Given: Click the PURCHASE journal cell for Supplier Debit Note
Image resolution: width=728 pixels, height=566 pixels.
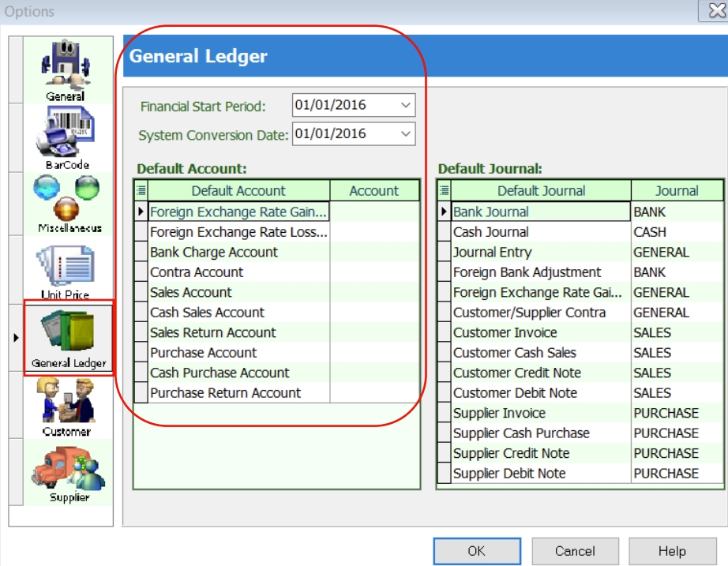Looking at the screenshot, I should pos(676,474).
